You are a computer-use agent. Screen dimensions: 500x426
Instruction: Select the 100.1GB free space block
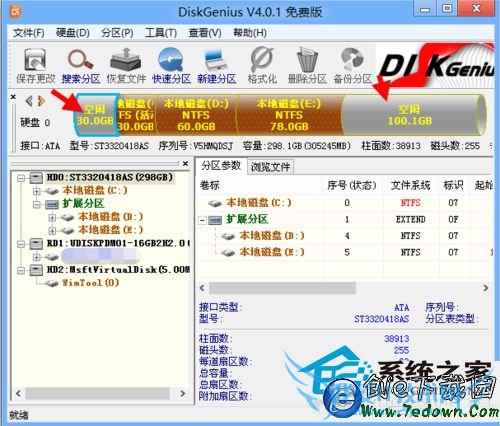click(x=410, y=115)
